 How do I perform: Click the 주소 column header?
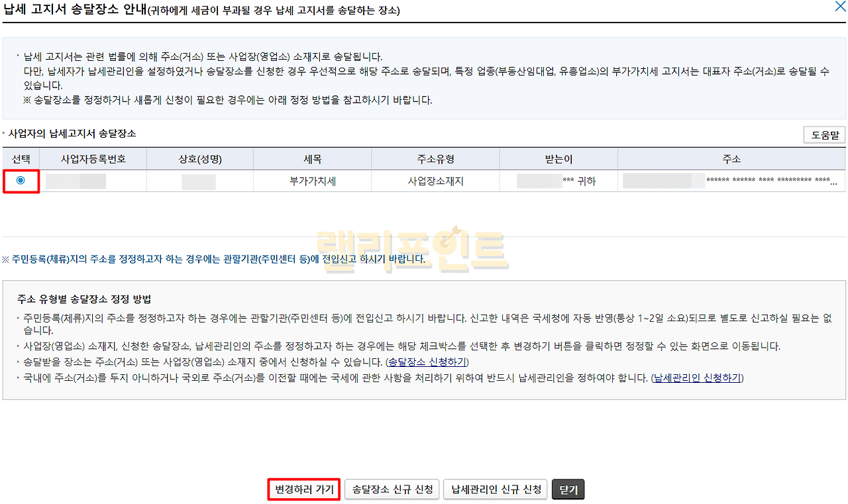pos(731,159)
